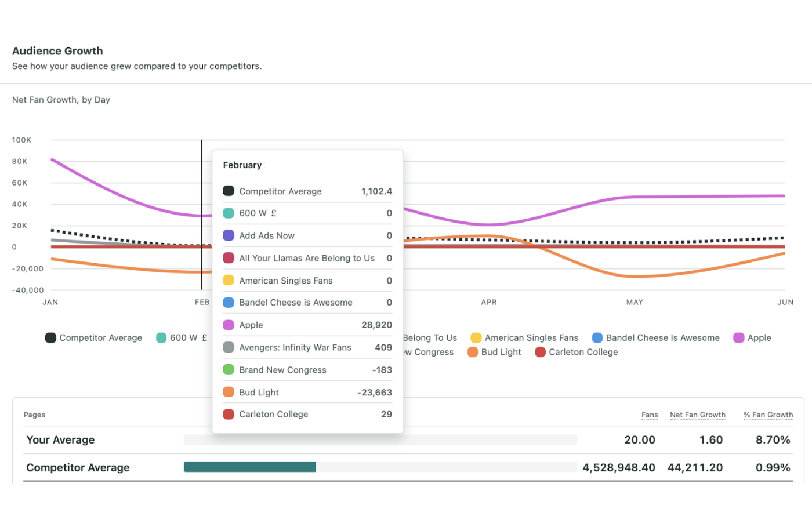The width and height of the screenshot is (812, 516).
Task: Sort by Net Fan Growth column header
Action: 697,415
